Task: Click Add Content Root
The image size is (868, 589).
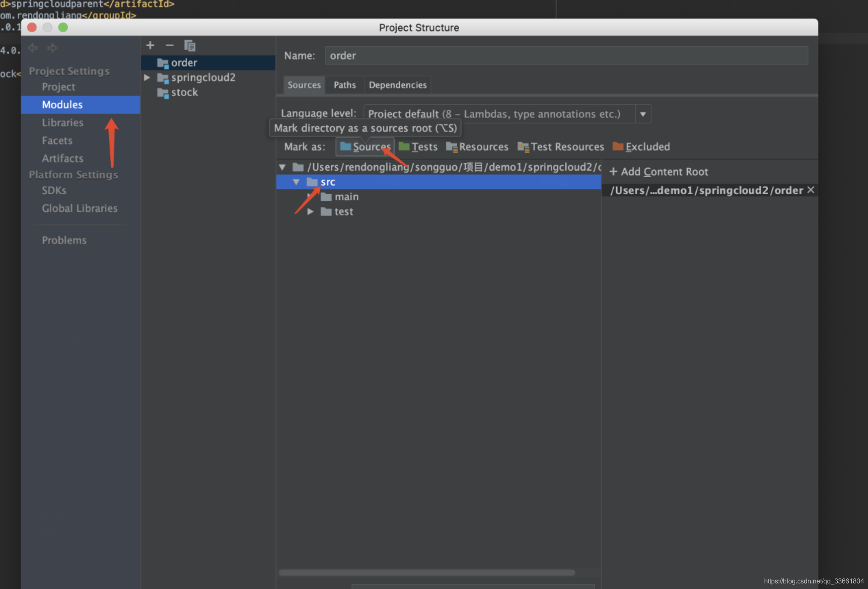Action: point(659,172)
